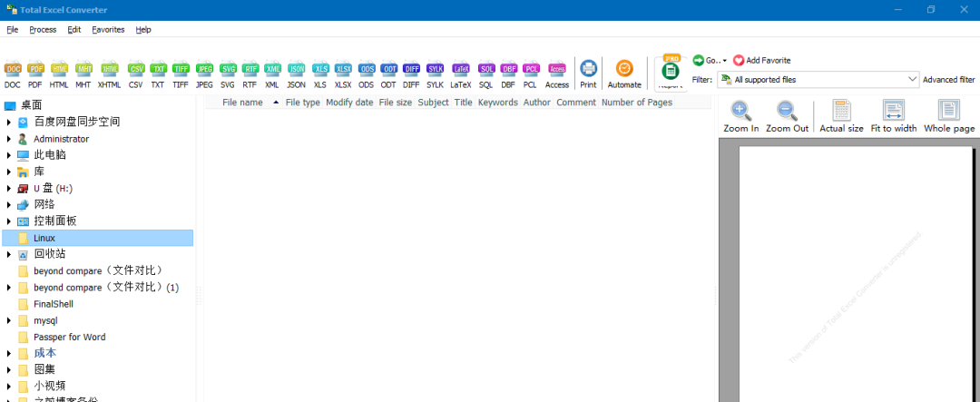The width and height of the screenshot is (980, 402).
Task: Select the 桌面 root item
Action: click(31, 105)
